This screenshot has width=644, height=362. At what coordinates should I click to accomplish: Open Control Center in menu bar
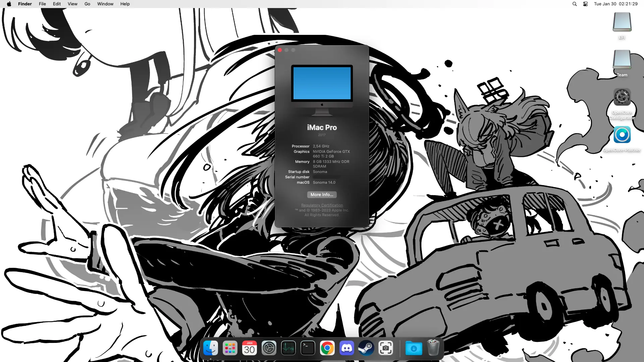pos(586,4)
